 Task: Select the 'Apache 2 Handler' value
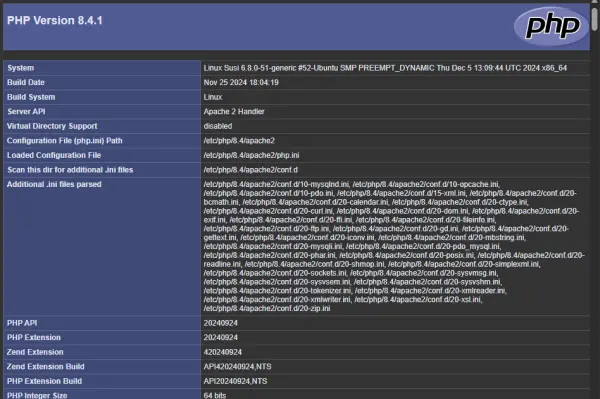click(234, 112)
